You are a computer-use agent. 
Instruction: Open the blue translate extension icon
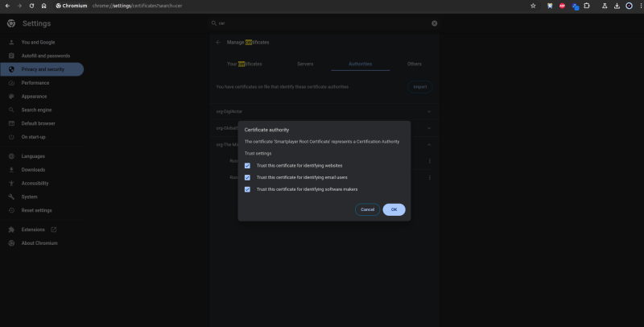tap(575, 6)
